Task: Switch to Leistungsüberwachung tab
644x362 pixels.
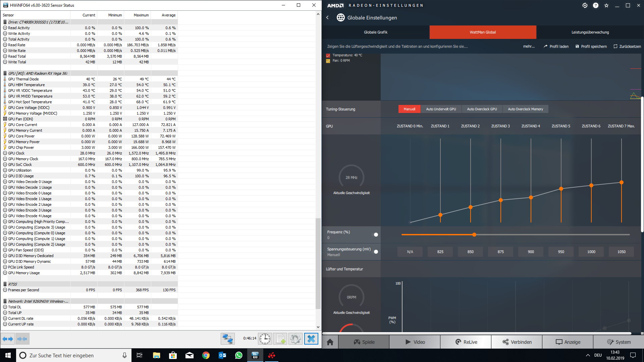Action: click(590, 32)
